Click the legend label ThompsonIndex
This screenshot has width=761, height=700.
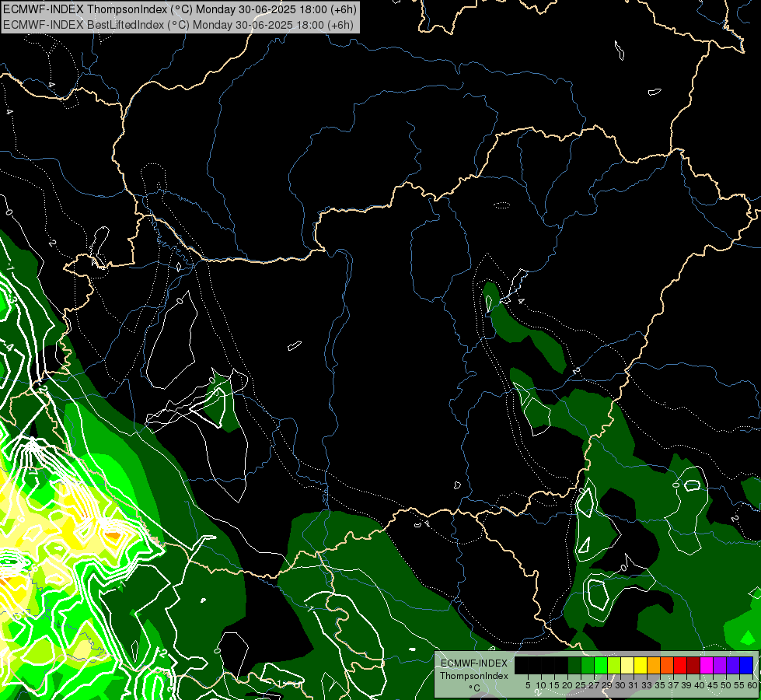tap(474, 676)
